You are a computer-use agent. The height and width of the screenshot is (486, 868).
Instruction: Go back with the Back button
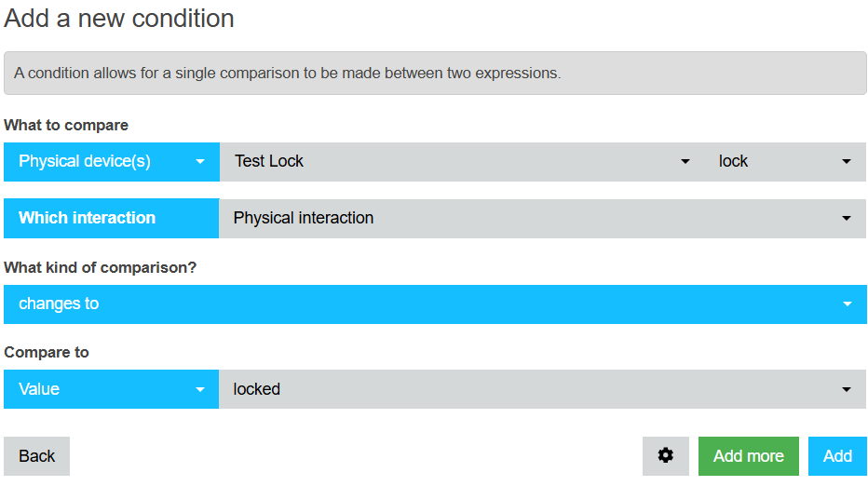click(36, 455)
